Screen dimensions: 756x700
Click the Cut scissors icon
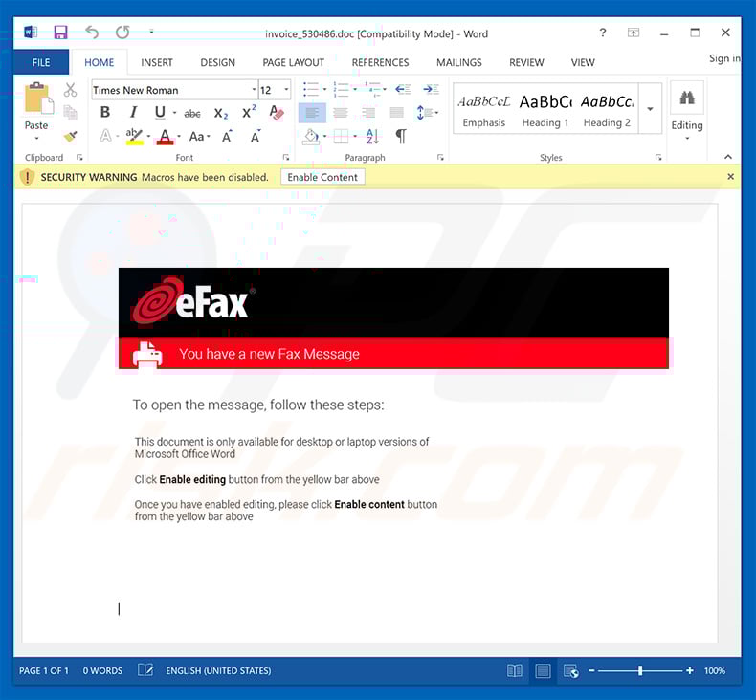(x=71, y=90)
